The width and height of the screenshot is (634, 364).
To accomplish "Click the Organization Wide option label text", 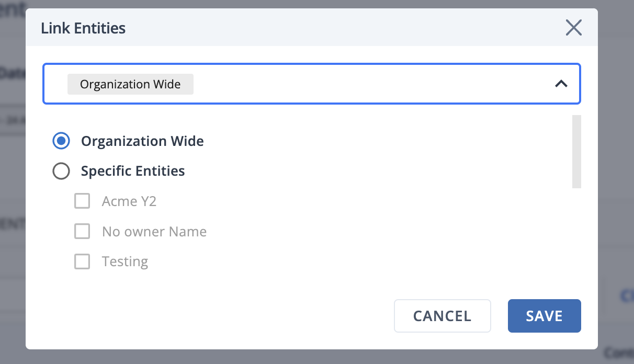I will pos(142,141).
